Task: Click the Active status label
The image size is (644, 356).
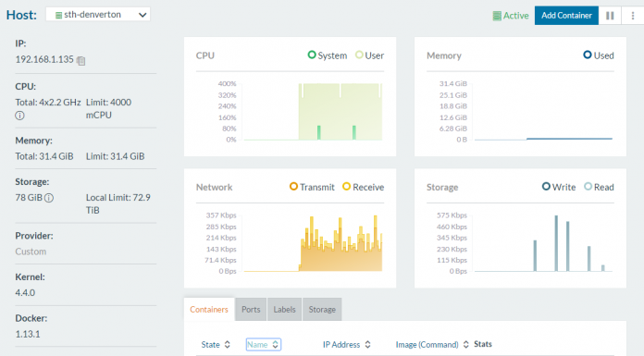Action: coord(516,16)
